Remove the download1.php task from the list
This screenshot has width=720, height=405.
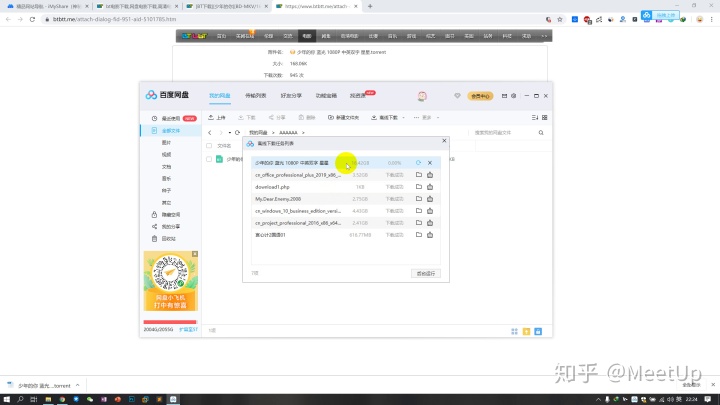point(430,187)
